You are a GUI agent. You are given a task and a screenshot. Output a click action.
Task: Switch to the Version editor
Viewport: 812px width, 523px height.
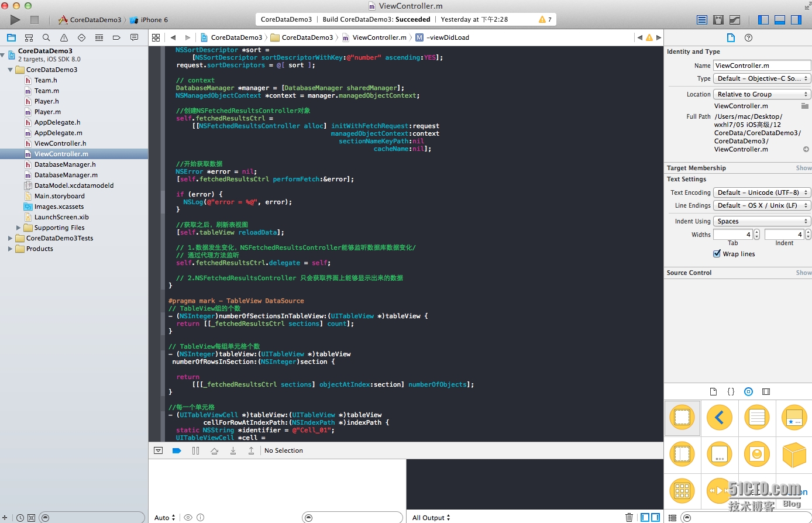[735, 19]
